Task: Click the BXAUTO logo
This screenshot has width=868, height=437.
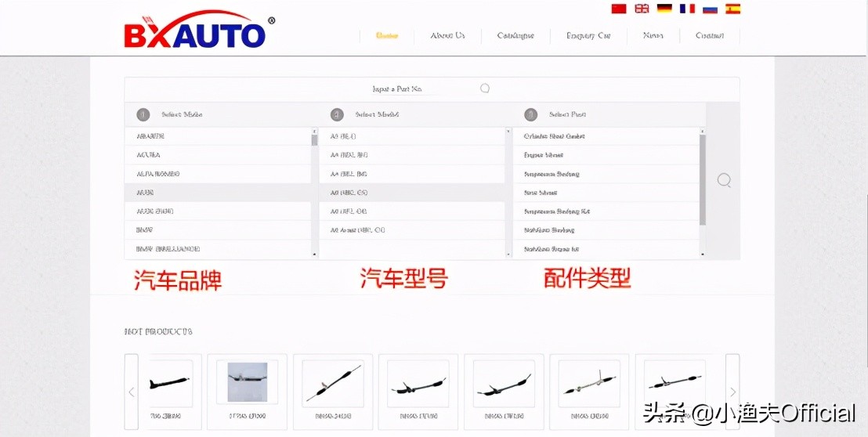Action: tap(199, 29)
